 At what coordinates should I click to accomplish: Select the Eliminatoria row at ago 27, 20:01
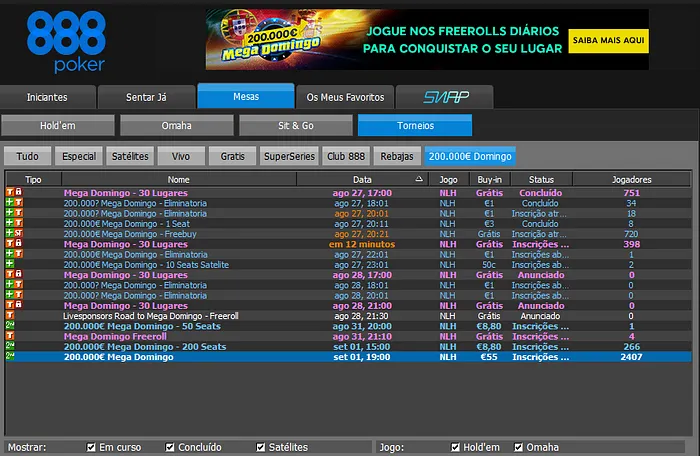point(348,213)
